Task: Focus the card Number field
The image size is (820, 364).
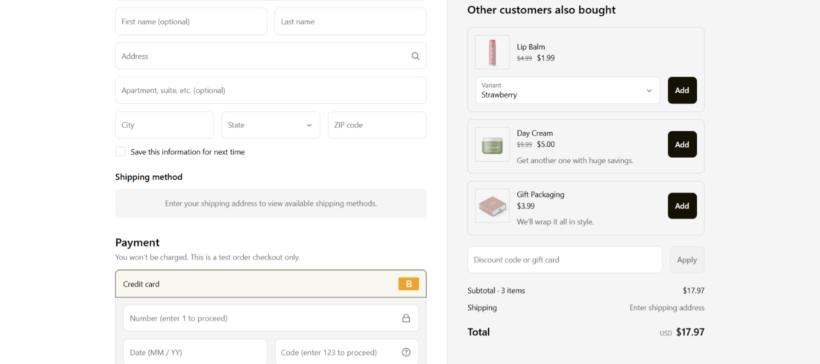Action: pos(270,318)
